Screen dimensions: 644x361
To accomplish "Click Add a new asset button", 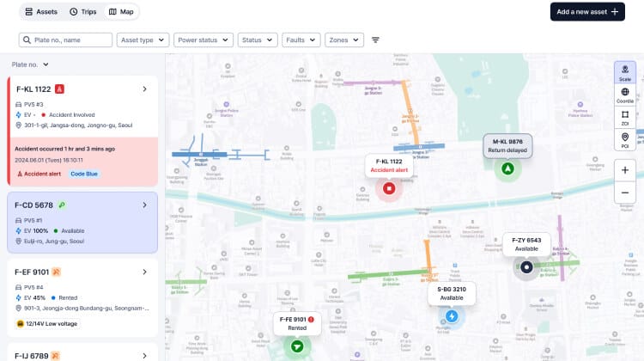I will pos(587,12).
